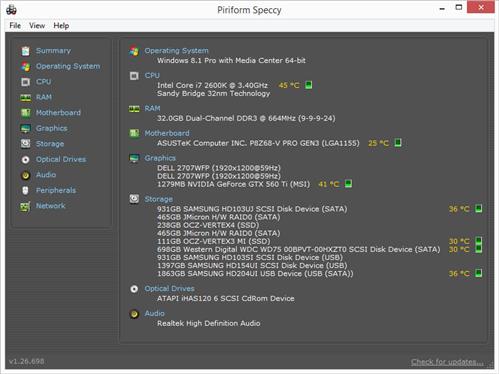Screen dimensions: 499x374
Task: Click the Motherboard icon beside its heading
Action: [x=134, y=133]
